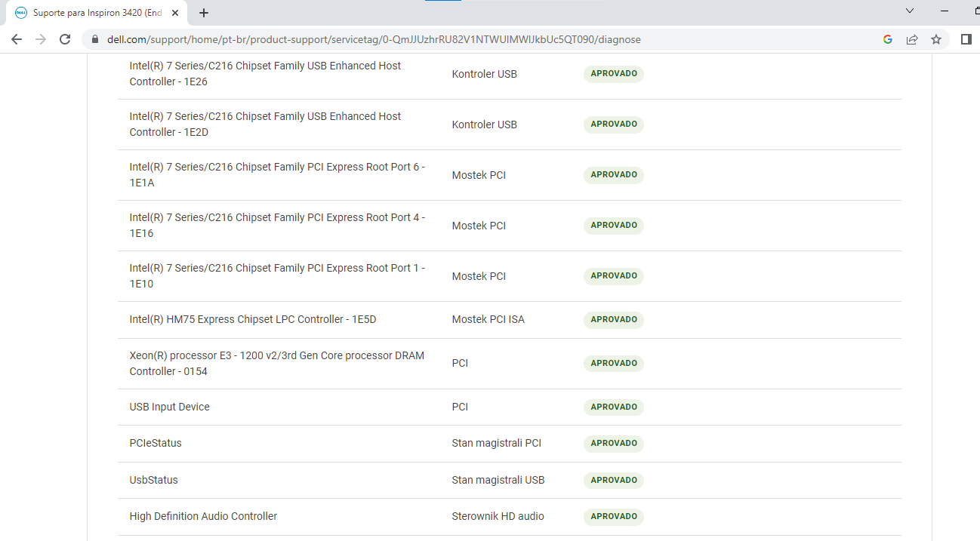Click the APROVADO badge for controller 1E26
Viewport: 980px width, 541px height.
614,74
